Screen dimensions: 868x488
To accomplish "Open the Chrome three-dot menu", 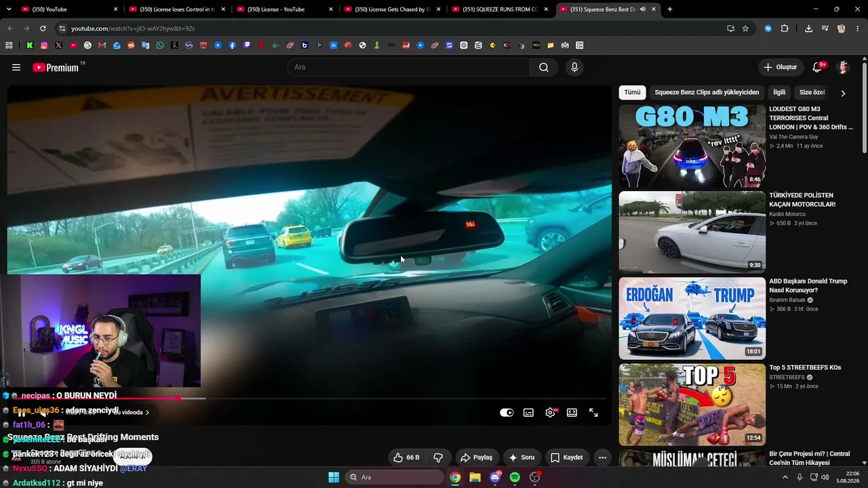I will coord(857,28).
